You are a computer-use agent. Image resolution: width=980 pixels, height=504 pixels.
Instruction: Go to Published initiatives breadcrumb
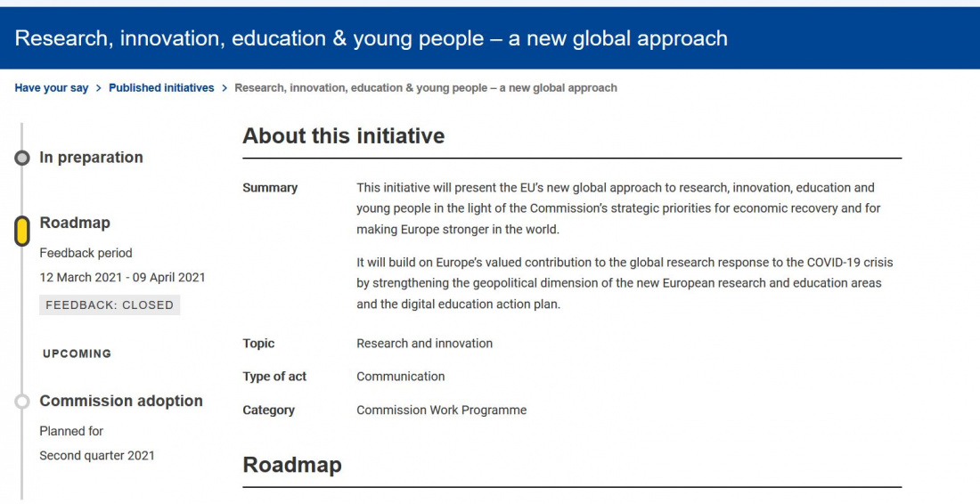[x=161, y=88]
